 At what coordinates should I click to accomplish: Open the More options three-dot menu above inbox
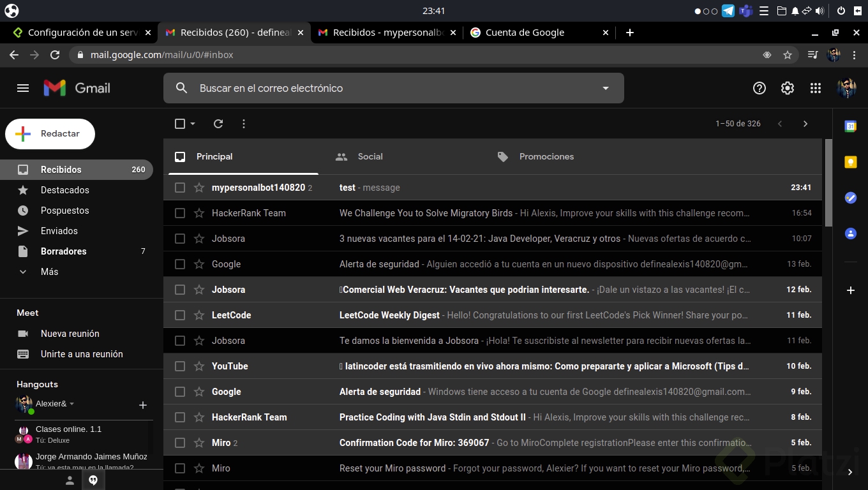(x=244, y=124)
